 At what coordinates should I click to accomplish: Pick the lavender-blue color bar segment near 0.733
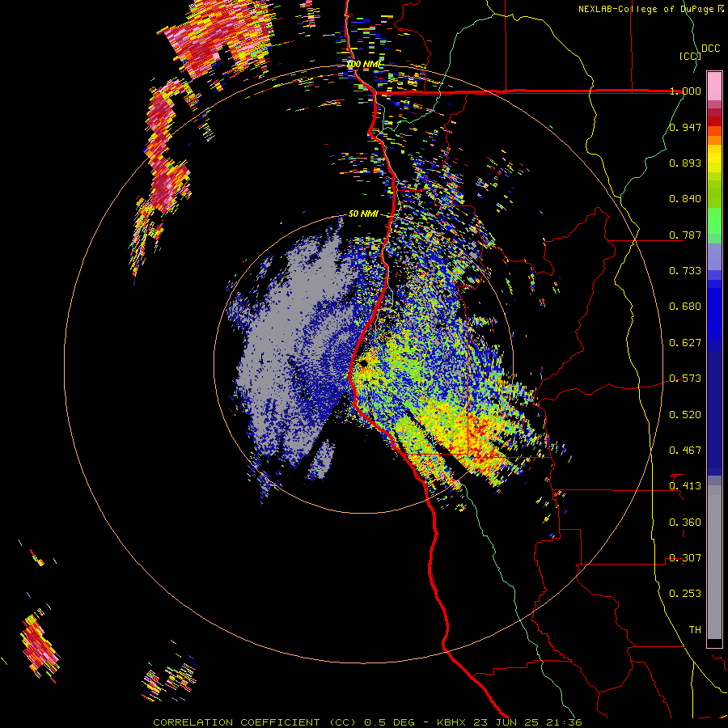pyautogui.click(x=714, y=256)
